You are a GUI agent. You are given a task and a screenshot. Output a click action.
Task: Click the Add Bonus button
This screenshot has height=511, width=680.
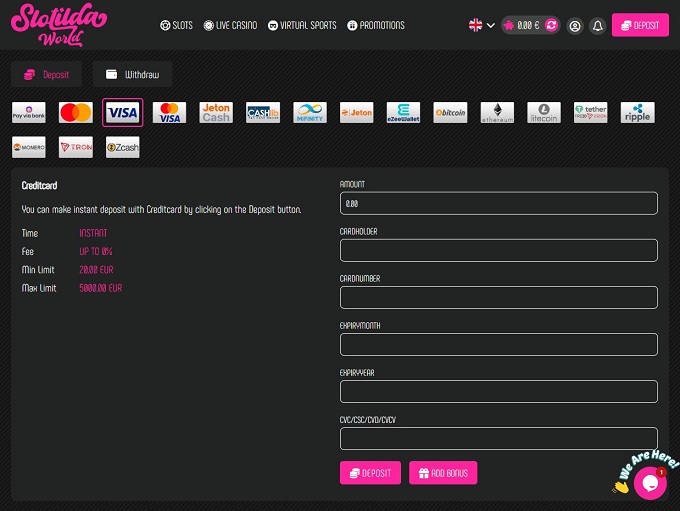tap(443, 473)
